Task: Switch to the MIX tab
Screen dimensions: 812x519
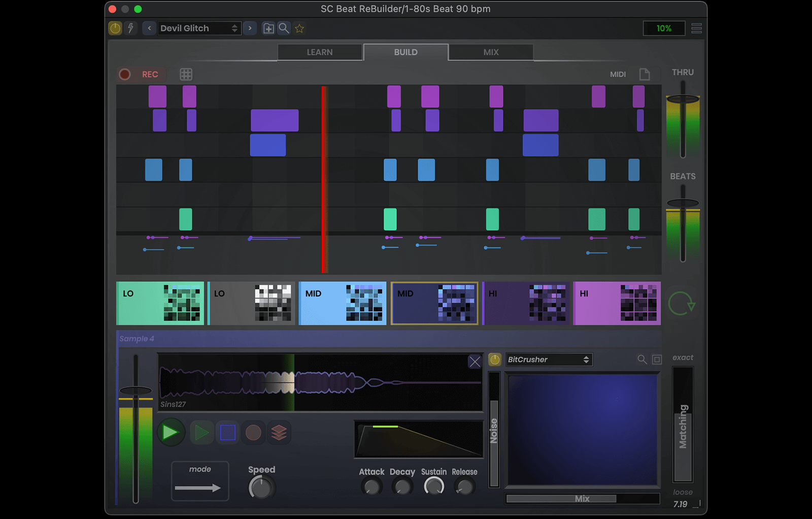Action: (x=491, y=52)
